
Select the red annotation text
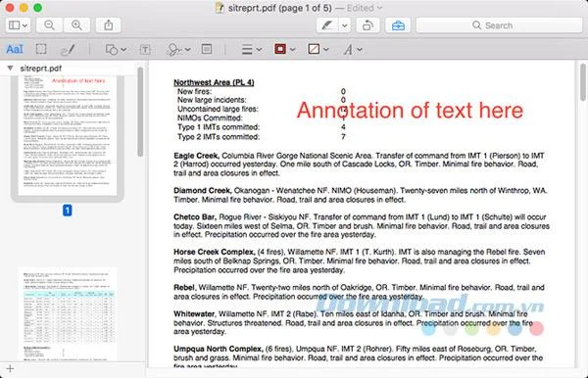(x=410, y=110)
